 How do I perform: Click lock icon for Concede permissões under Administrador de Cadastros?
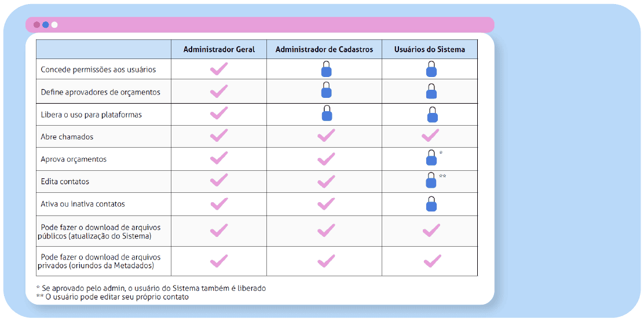(x=327, y=69)
